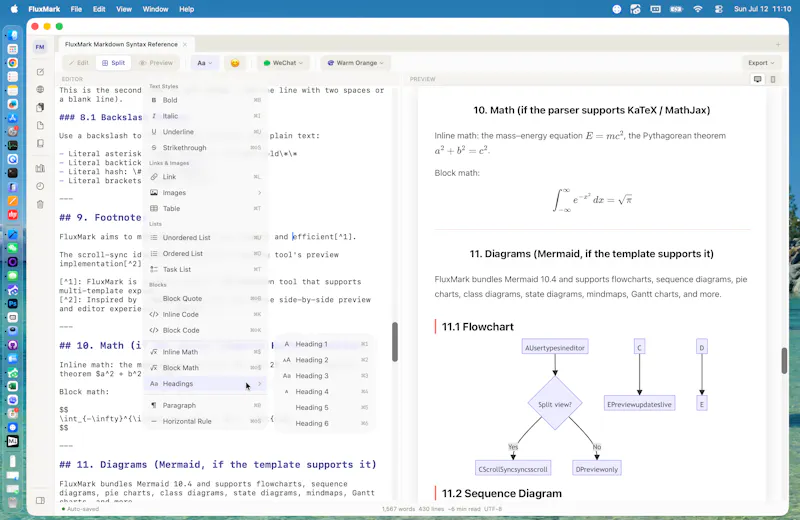
Task: Select the Split view mode
Action: coord(113,63)
